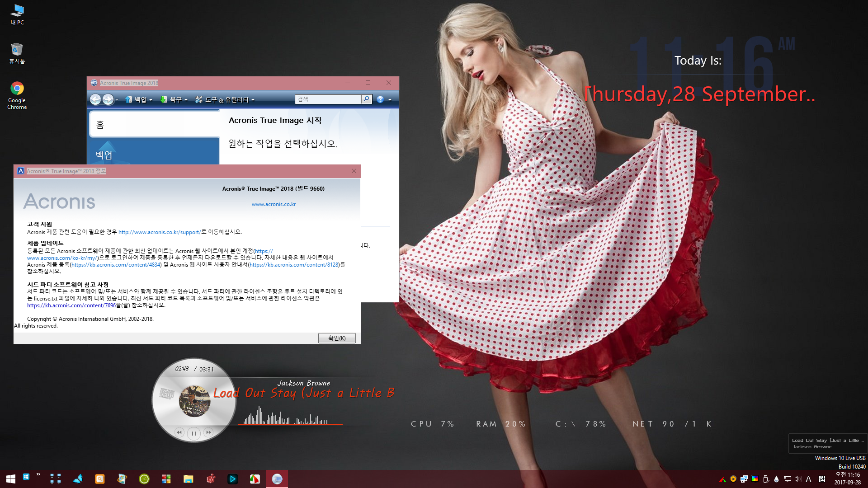Image resolution: width=868 pixels, height=488 pixels.
Task: Open the acronis.co.kr/support link
Action: click(x=160, y=232)
